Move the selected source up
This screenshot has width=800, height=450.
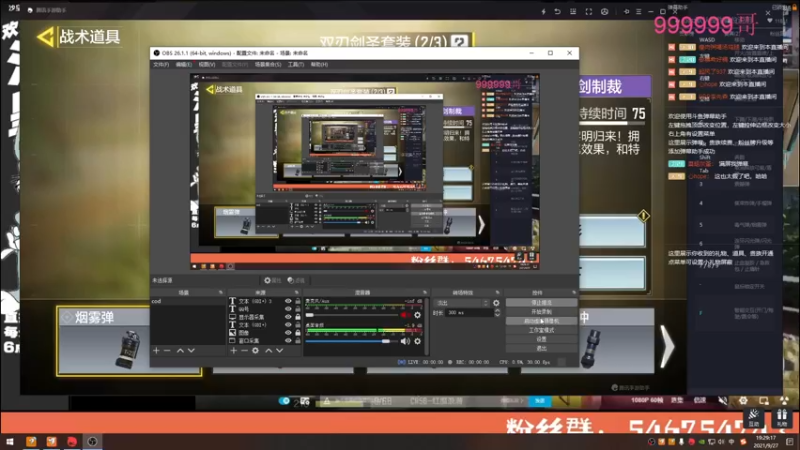[269, 351]
